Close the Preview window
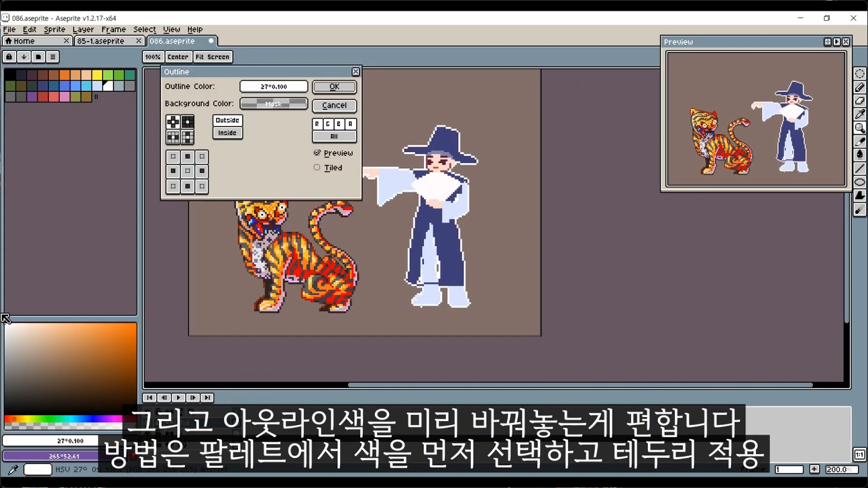 [846, 42]
